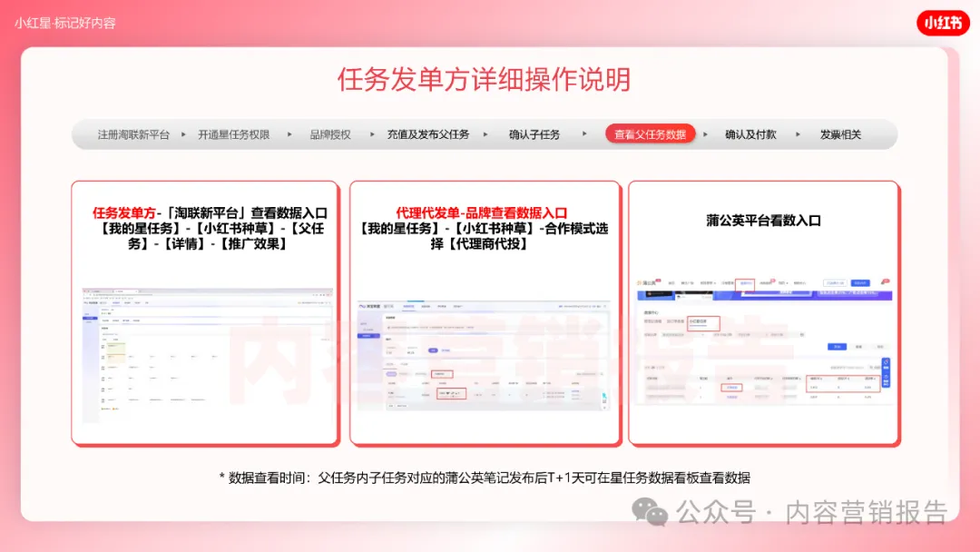Select the 注册淘联新平台 step
The image size is (980, 552).
[133, 134]
